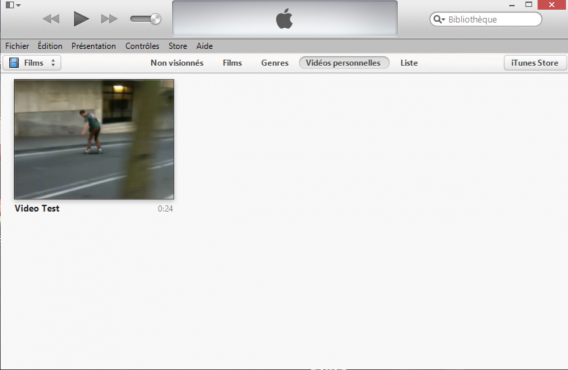Expand the Films library selector dropdown
Viewport: 568px width, 370px height.
32,63
